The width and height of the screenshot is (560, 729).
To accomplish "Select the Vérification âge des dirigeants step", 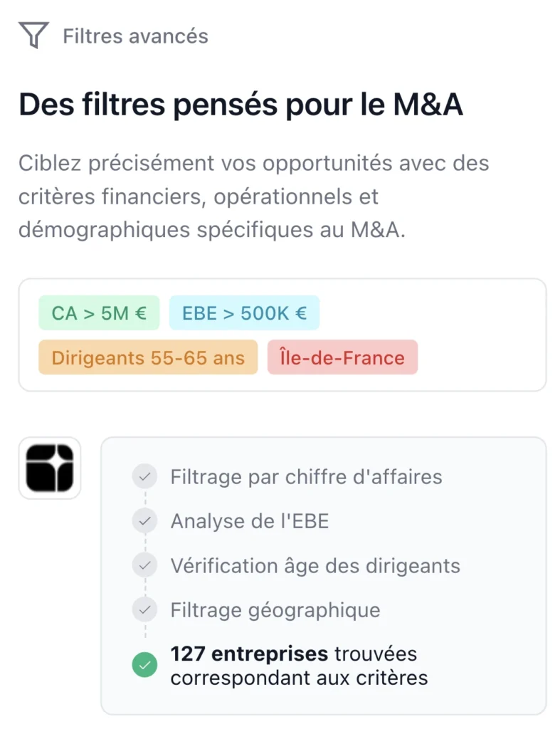I will click(315, 566).
